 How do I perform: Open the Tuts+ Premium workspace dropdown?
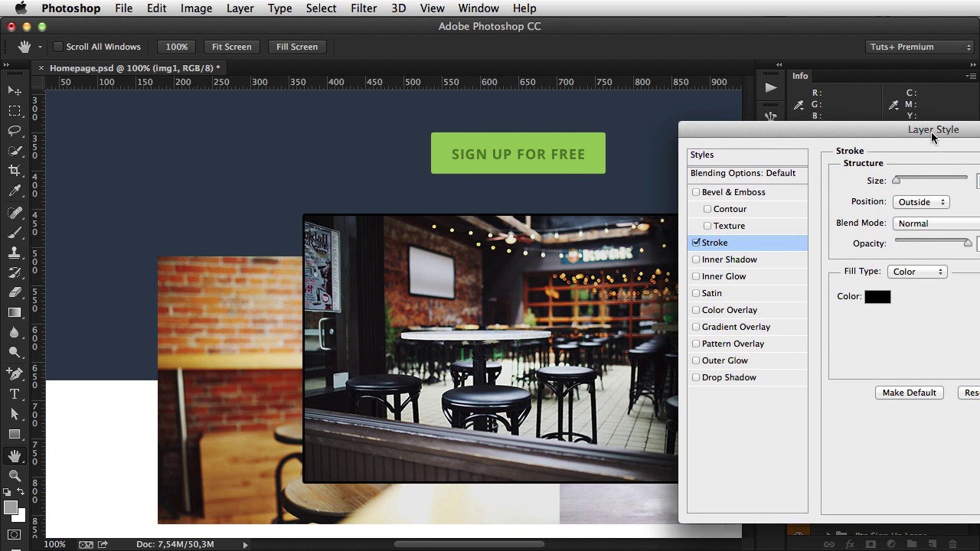920,47
